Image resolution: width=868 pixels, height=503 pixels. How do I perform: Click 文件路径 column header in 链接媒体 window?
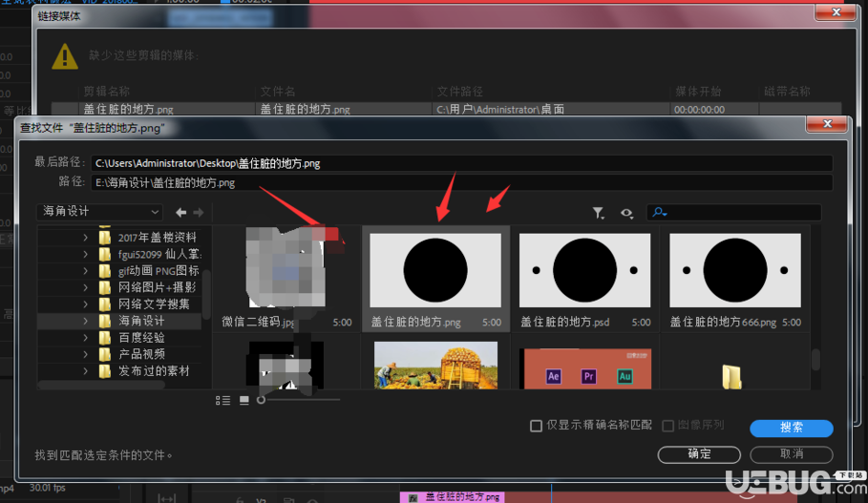coord(460,92)
